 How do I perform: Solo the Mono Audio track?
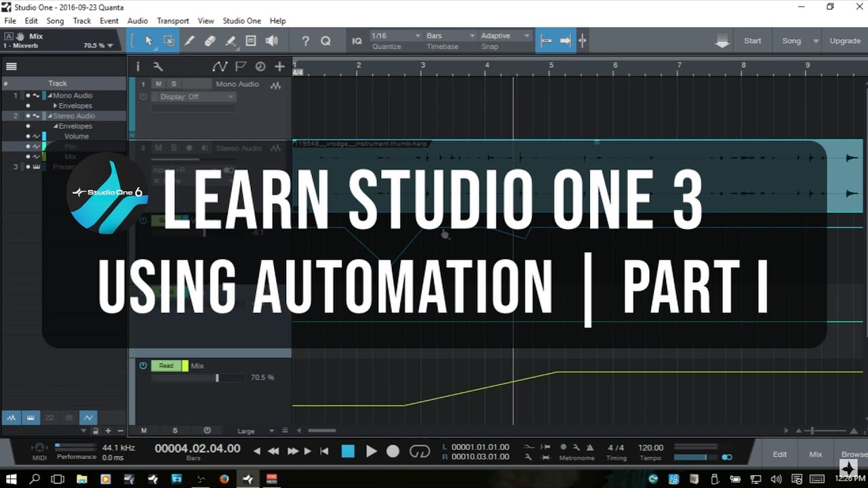coord(174,83)
